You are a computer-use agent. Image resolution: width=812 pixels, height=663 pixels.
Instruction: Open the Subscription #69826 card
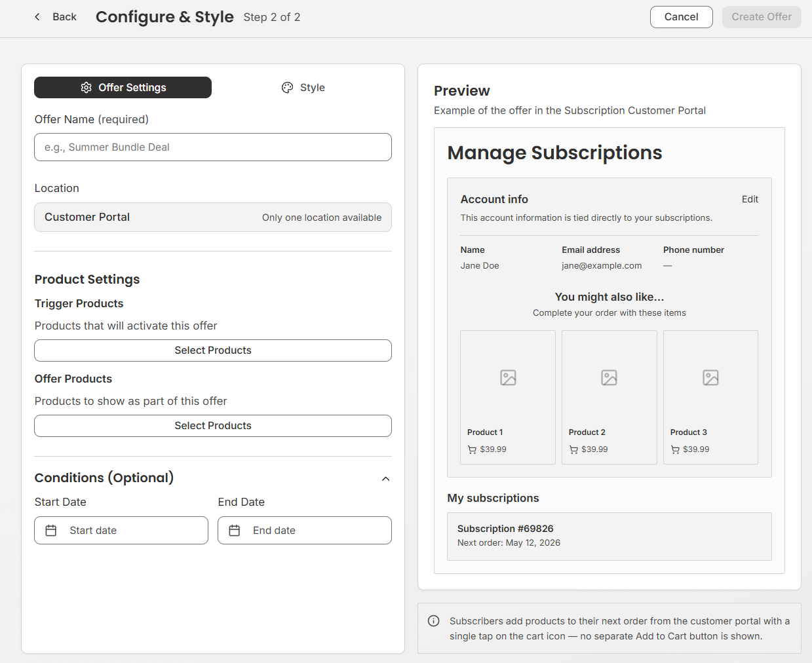pos(609,537)
